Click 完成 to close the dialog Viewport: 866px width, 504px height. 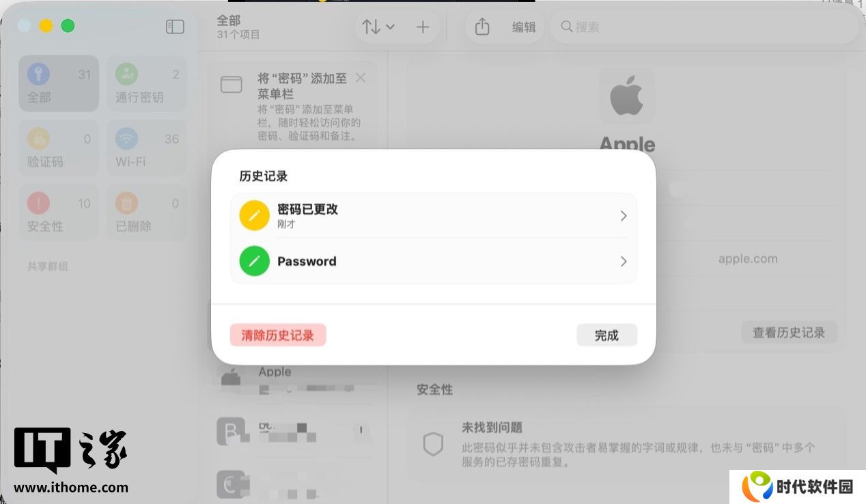click(606, 335)
